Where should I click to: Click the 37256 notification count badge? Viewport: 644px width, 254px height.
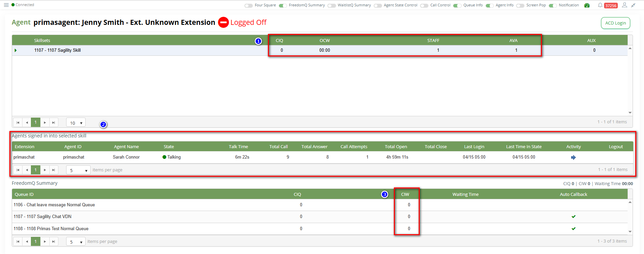pos(611,6)
